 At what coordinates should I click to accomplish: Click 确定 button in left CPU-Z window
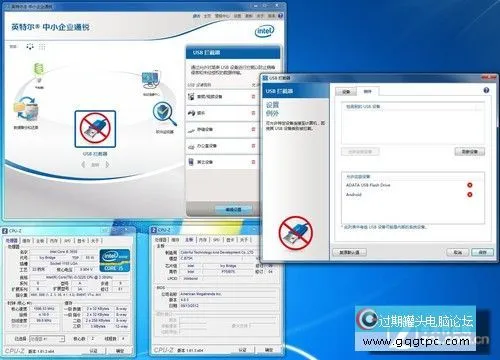(120, 351)
